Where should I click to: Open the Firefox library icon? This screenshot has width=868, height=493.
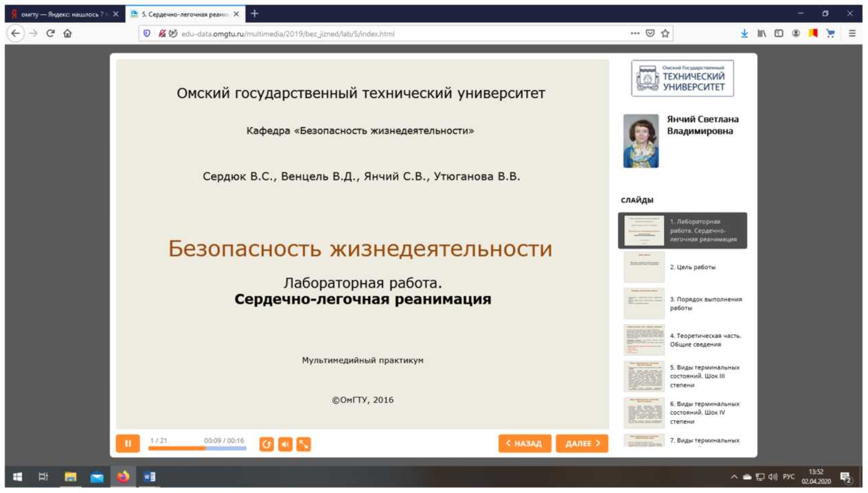(x=762, y=33)
